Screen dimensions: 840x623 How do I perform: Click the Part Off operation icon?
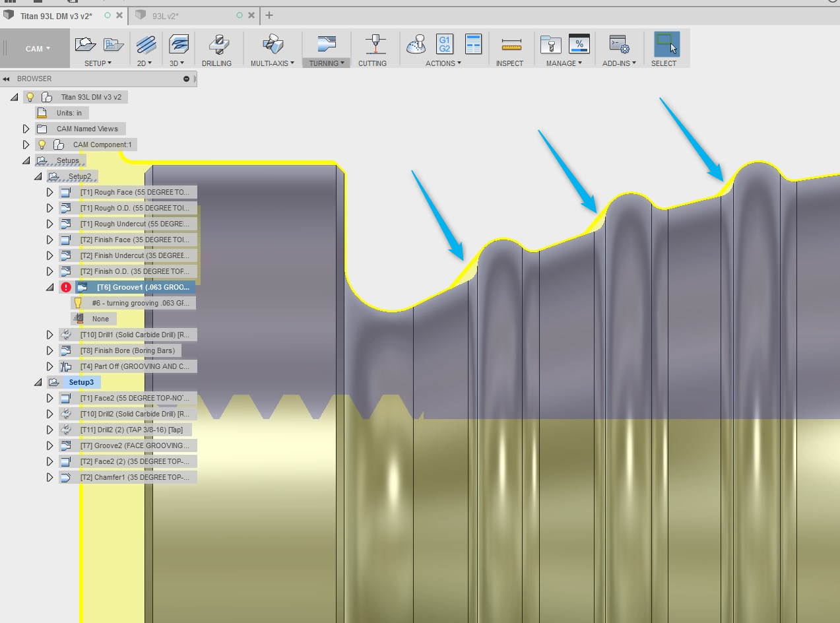pos(65,366)
